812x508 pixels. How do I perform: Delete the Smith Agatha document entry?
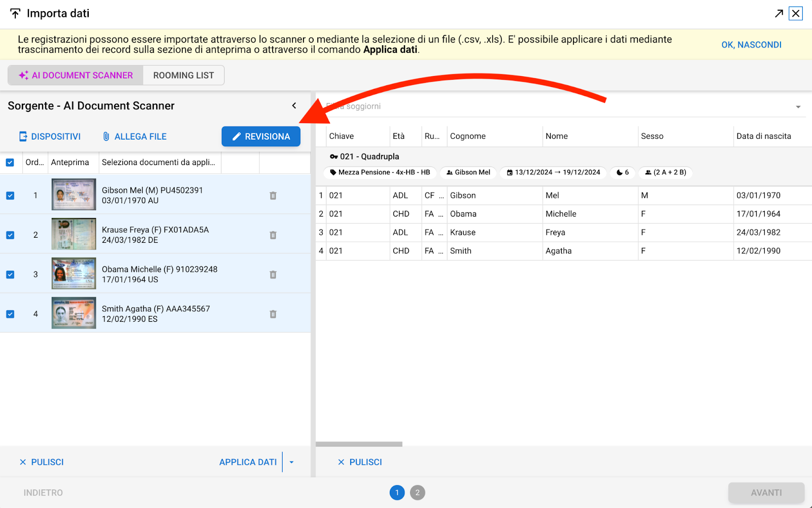click(273, 314)
